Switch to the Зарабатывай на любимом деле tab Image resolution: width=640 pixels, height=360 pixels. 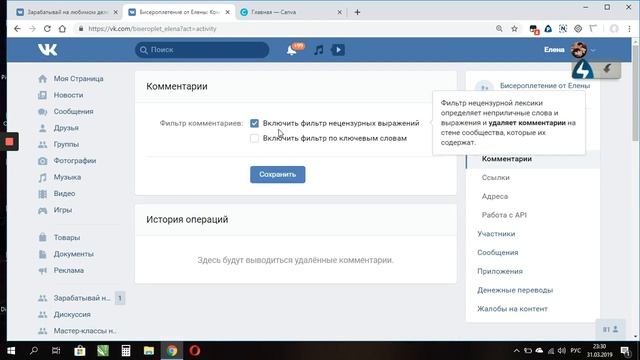click(67, 12)
